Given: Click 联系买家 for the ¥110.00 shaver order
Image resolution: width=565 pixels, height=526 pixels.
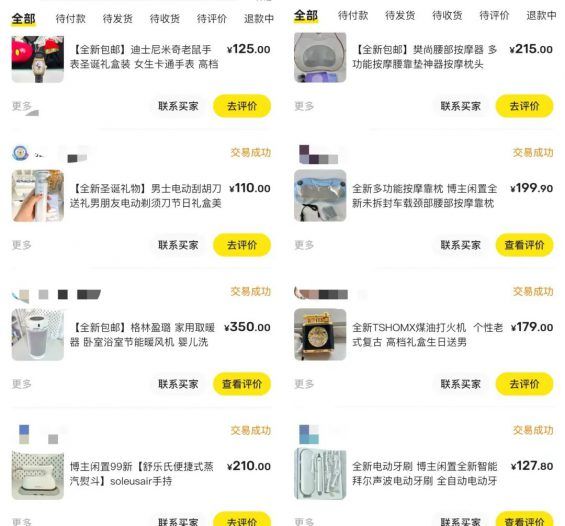Looking at the screenshot, I should [x=178, y=245].
